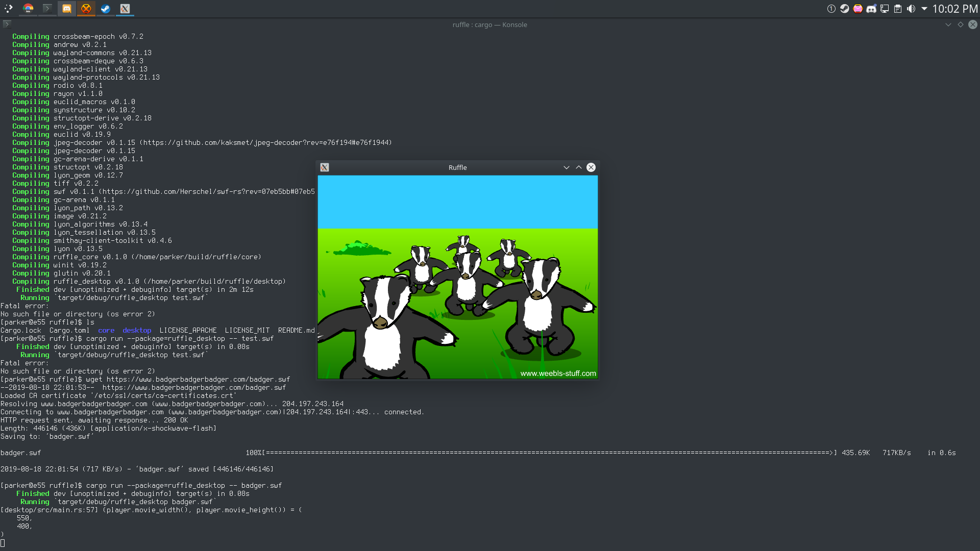Expand hidden system tray icons arrow
Screen dimensions: 980x551
point(924,9)
